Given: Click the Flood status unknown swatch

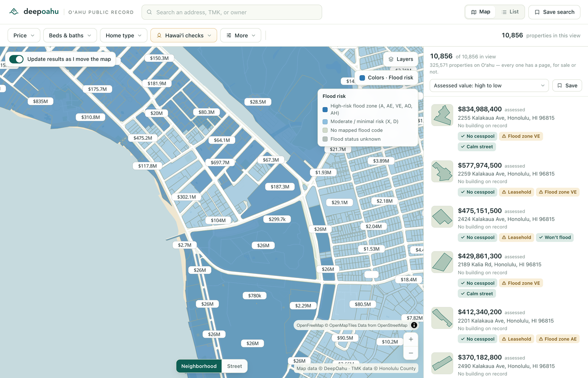Looking at the screenshot, I should point(325,139).
